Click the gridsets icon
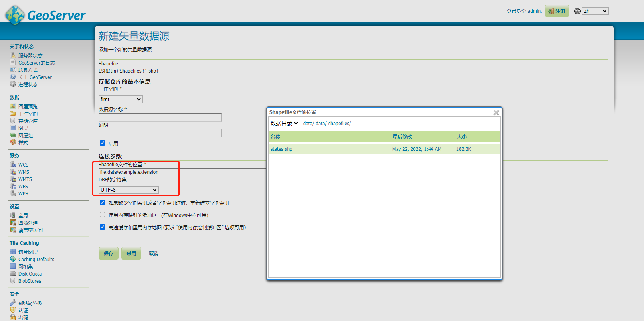This screenshot has height=321, width=644. tap(13, 266)
